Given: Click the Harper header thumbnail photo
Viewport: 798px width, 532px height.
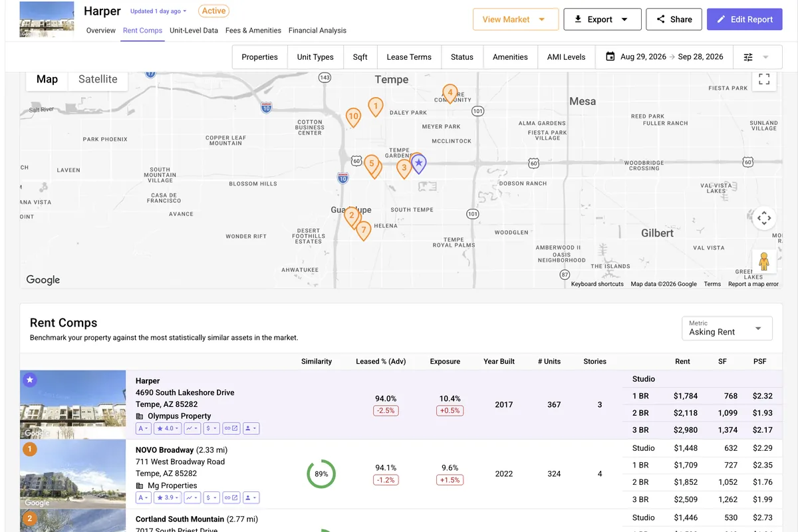Looking at the screenshot, I should [47, 19].
